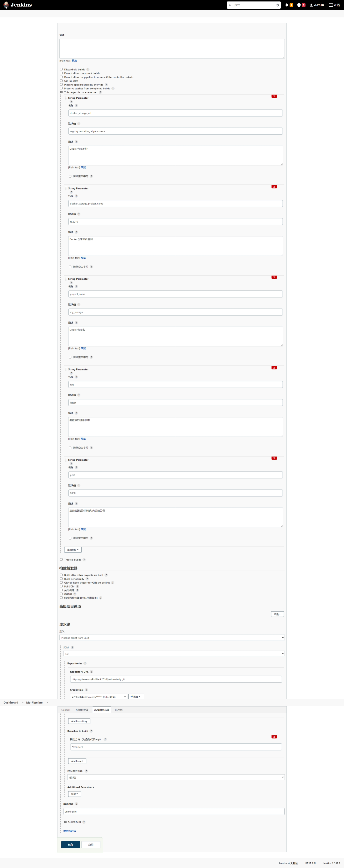Open the 添加 credentials dropdown button
Screen dimensions: 344x868
[x=136, y=697]
